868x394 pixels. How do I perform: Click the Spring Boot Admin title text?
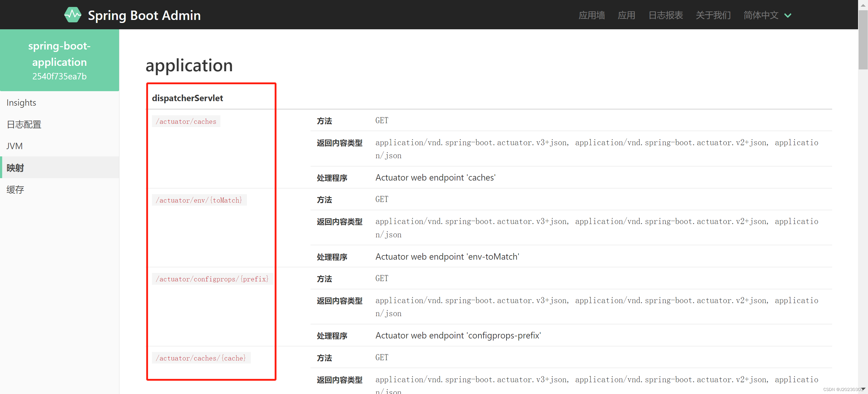tap(144, 15)
